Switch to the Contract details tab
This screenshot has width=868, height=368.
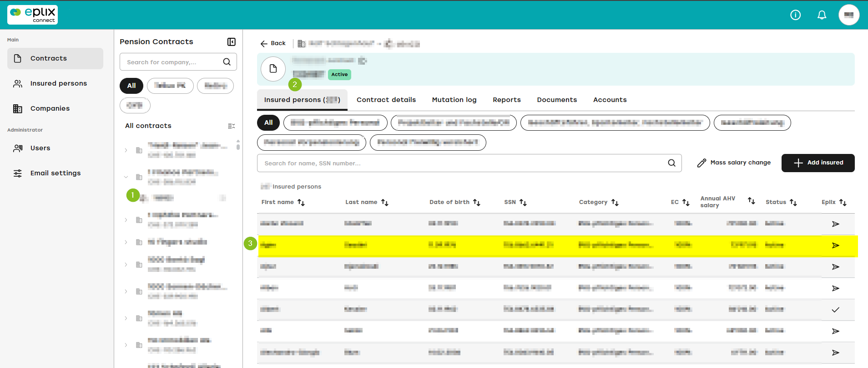click(x=386, y=100)
